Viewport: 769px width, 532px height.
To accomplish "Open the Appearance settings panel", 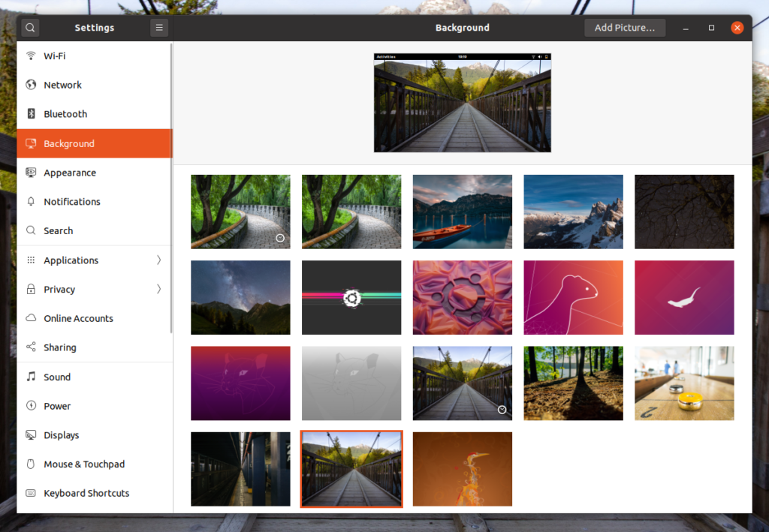I will [x=70, y=173].
